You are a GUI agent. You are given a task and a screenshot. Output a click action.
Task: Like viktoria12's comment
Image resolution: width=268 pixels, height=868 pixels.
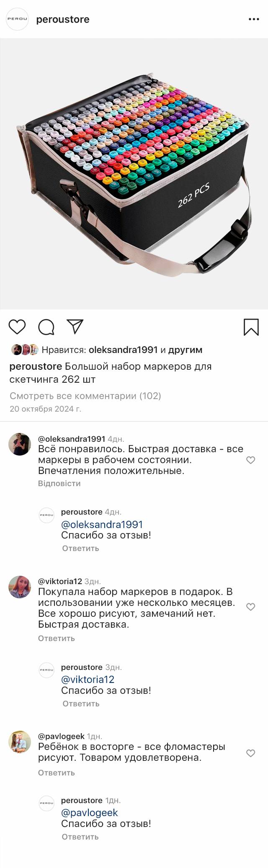(250, 607)
